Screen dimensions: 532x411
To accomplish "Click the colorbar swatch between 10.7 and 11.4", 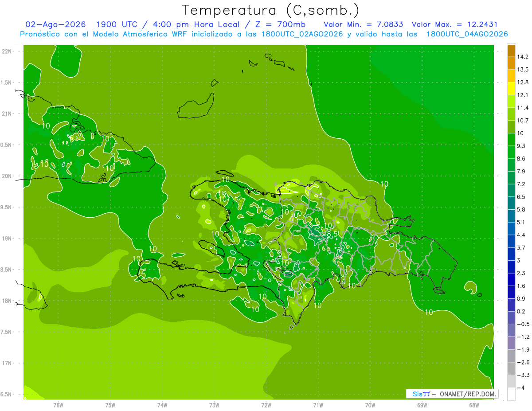I will click(x=511, y=114).
